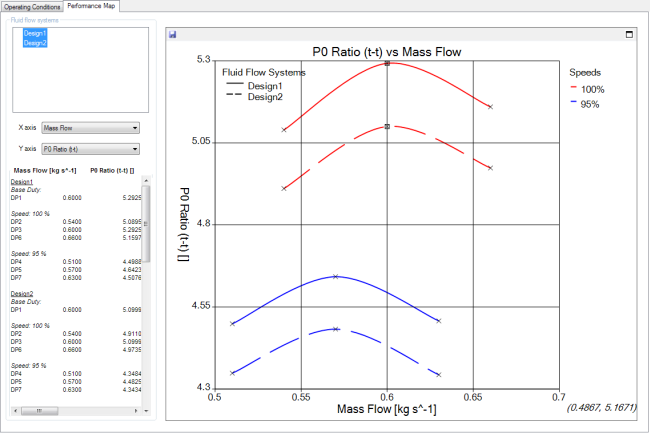Click the 0.65 tick label on the x axis
Viewport: 650px width, 433px height.
(473, 397)
